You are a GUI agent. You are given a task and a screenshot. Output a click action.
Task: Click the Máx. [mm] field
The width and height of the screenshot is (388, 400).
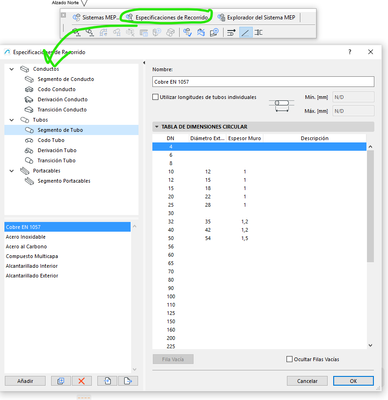[x=353, y=111]
